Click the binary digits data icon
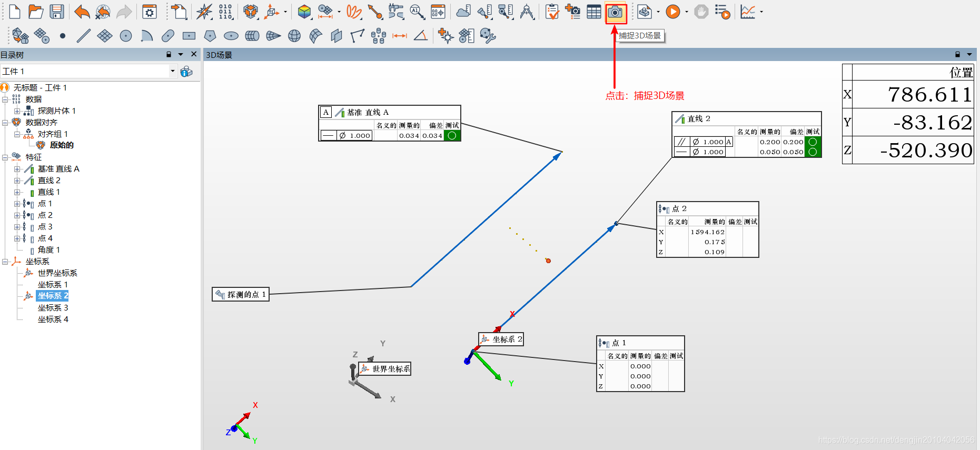 (x=225, y=12)
